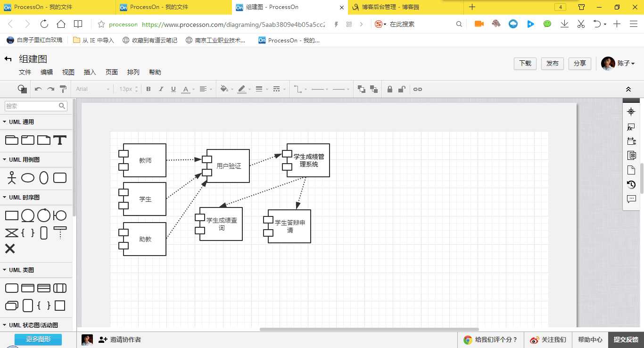Toggle bold text formatting
Image resolution: width=644 pixels, height=348 pixels.
(149, 89)
